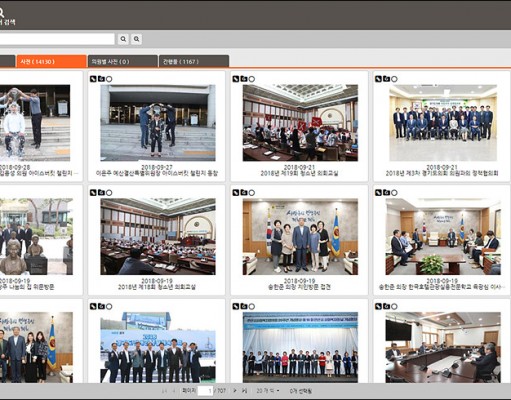Screen dimensions: 511x400
Task: Switch to the 사진 (14130) tab
Action: point(51,61)
